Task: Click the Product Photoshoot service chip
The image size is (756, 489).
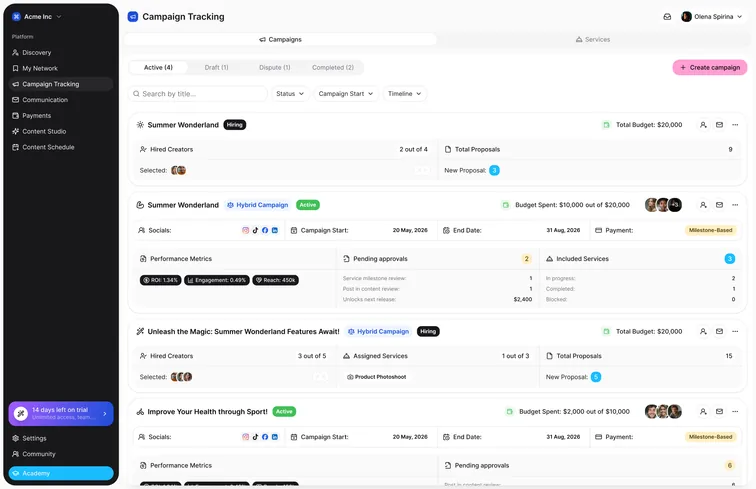Action: pos(377,377)
